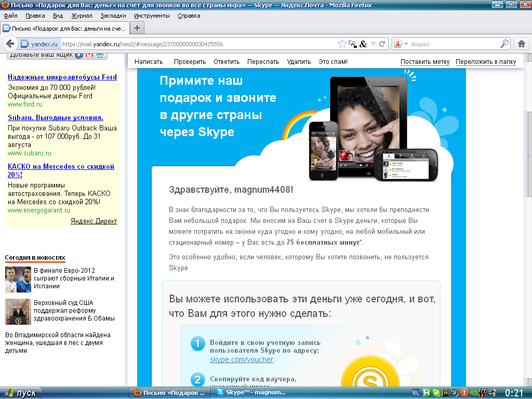Open the www.subaru.ru link
Viewport: 532px width, 399px height.
(x=30, y=153)
